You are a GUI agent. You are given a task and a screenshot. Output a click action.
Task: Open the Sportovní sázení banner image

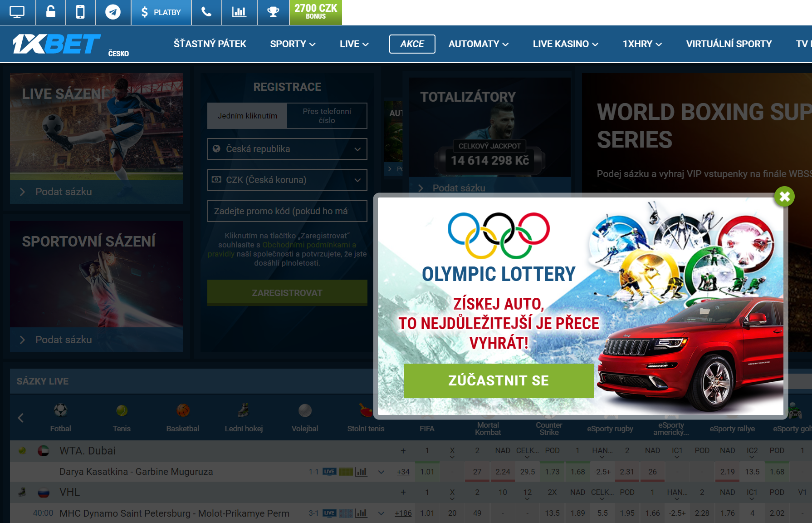pos(97,274)
